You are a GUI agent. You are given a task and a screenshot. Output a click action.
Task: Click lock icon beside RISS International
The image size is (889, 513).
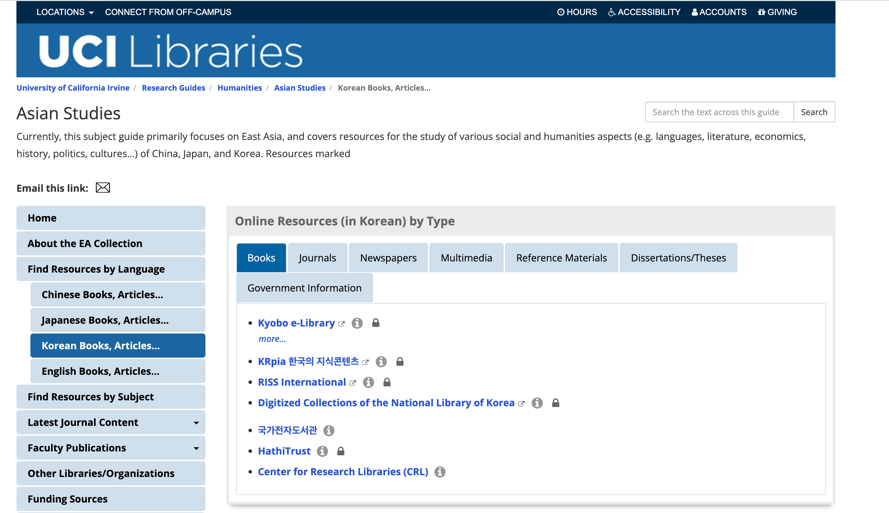click(387, 382)
